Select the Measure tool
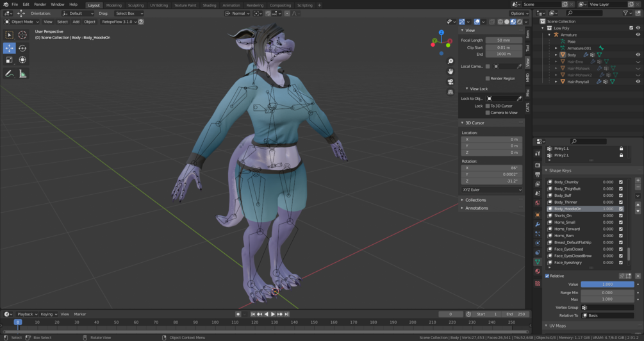 [22, 74]
